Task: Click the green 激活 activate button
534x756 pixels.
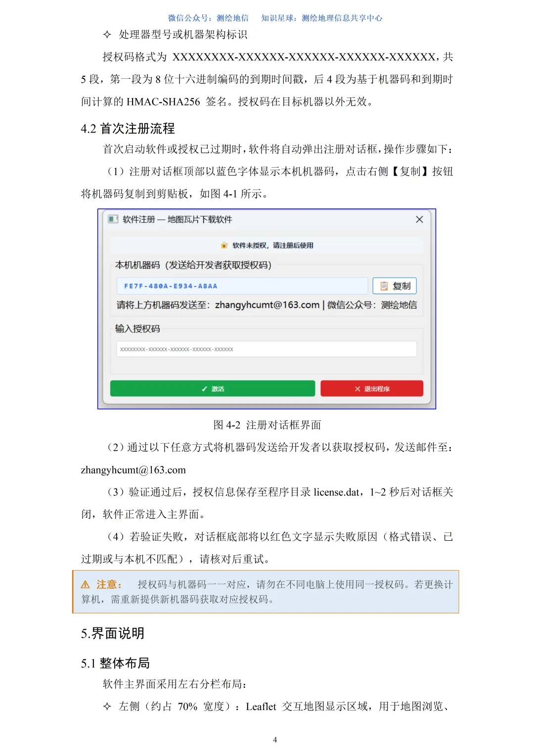Action: point(213,388)
